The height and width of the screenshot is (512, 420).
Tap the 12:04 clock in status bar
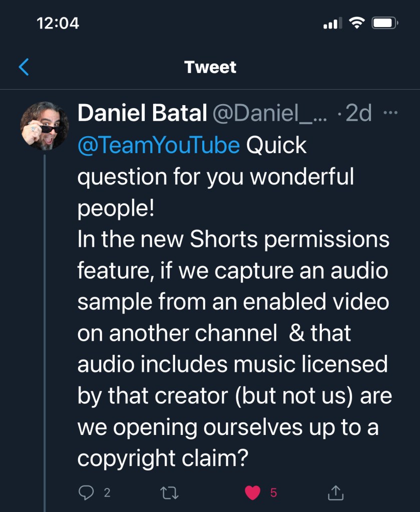point(58,23)
